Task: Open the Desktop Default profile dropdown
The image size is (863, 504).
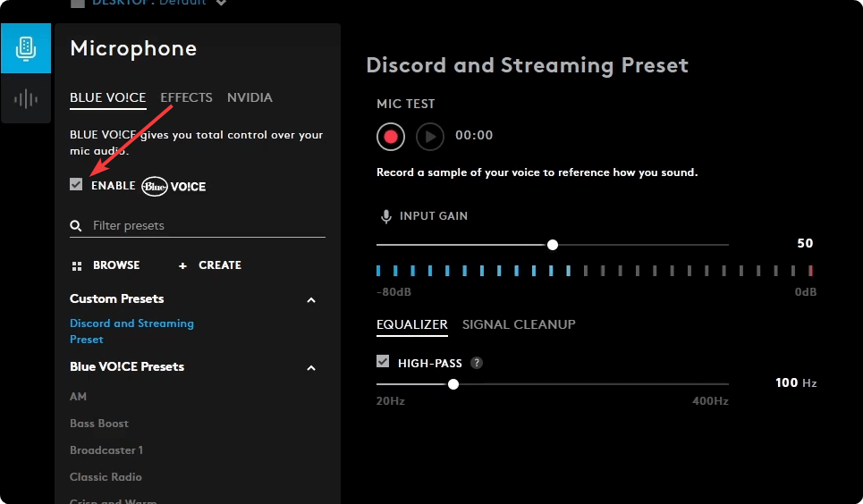Action: click(x=221, y=3)
